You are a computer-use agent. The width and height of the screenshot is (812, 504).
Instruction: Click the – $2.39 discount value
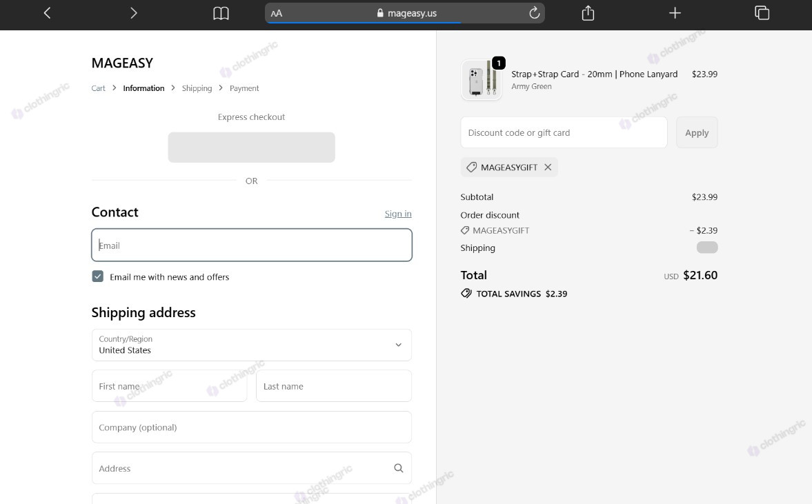point(703,230)
